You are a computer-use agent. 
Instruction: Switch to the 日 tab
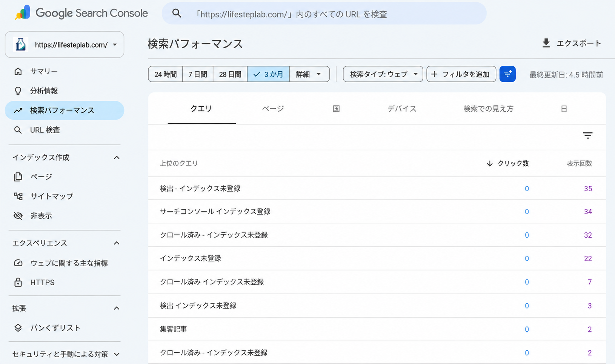(x=564, y=109)
